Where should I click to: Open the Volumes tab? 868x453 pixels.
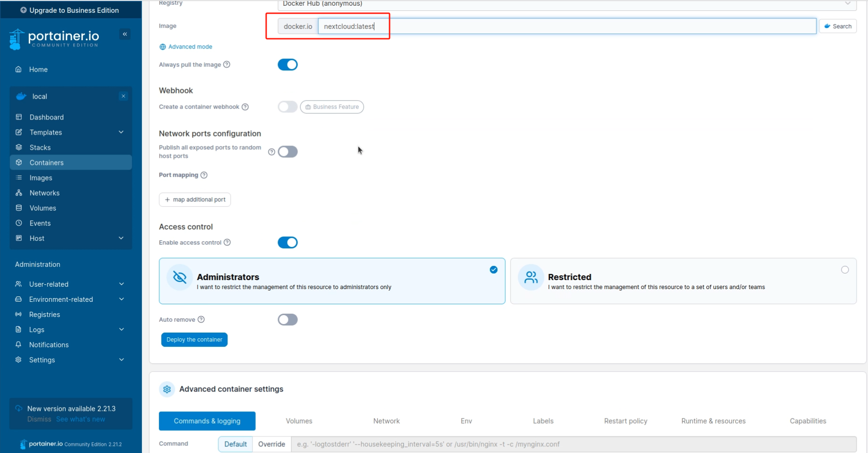[x=299, y=421]
